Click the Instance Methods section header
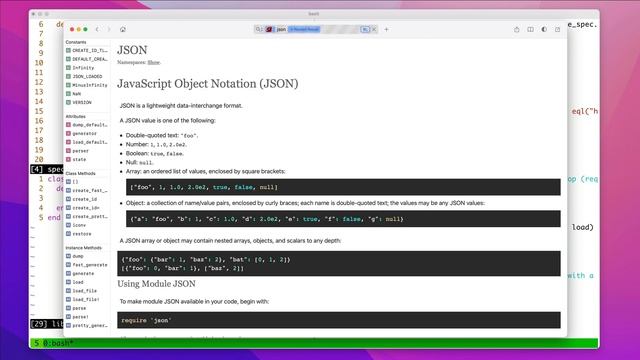This screenshot has height=360, width=640. [84, 248]
